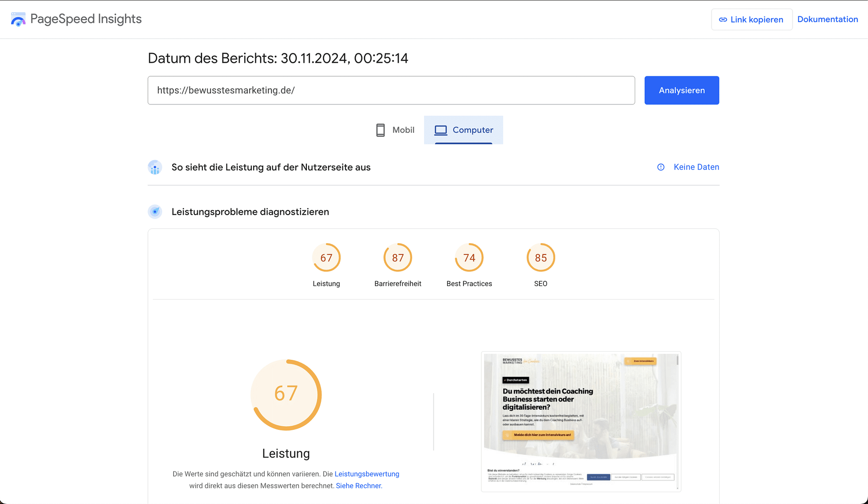Click the laptop icon for Computer
Image resolution: width=868 pixels, height=504 pixels.
440,130
